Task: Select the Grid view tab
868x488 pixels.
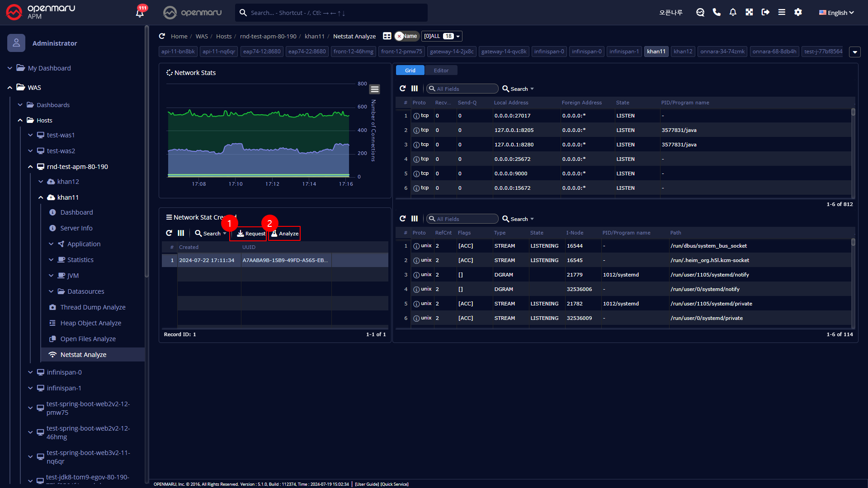Action: [410, 70]
